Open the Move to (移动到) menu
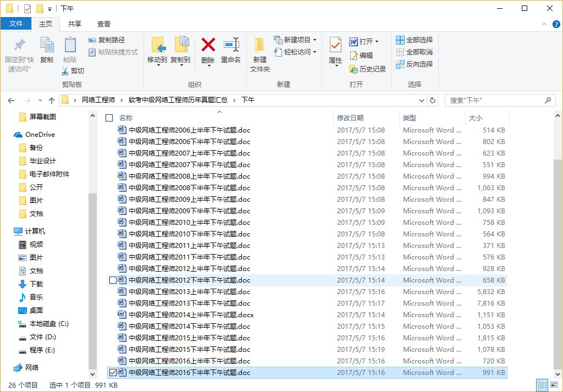The image size is (563, 392). pyautogui.click(x=158, y=51)
